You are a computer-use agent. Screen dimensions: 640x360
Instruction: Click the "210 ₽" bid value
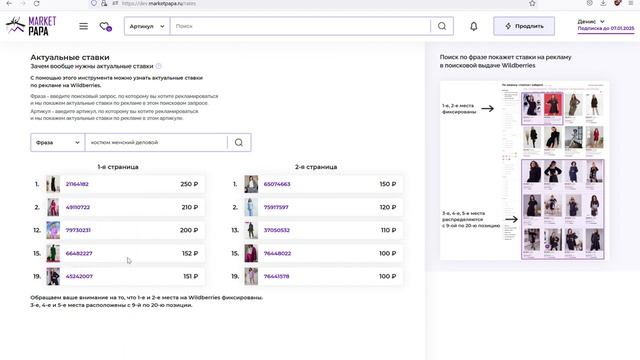tap(190, 207)
